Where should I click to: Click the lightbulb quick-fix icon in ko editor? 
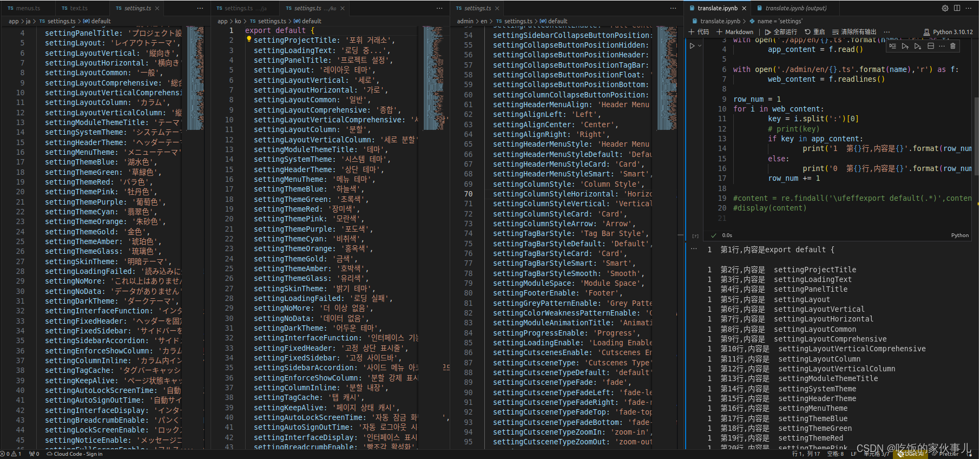(x=249, y=40)
